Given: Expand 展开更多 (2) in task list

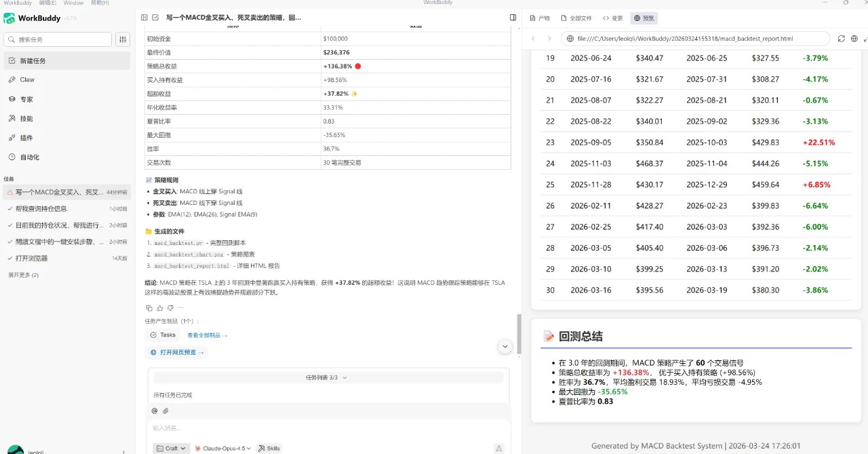Looking at the screenshot, I should coord(23,275).
